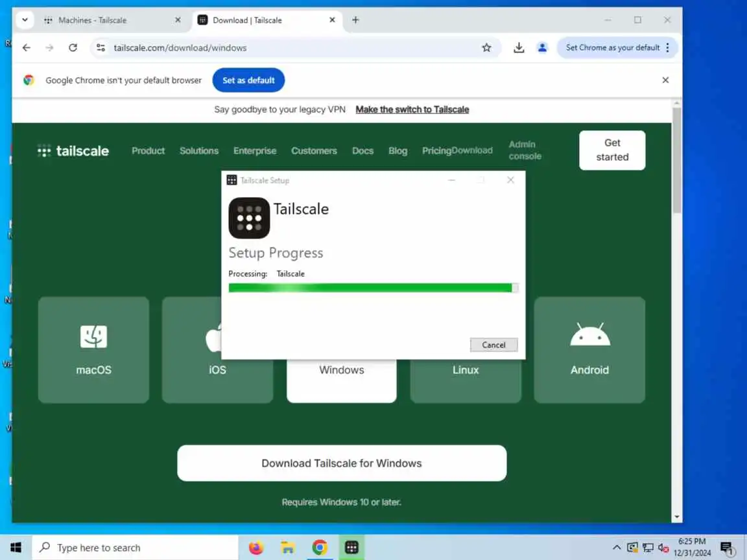
Task: Click Set as default button
Action: pos(248,80)
